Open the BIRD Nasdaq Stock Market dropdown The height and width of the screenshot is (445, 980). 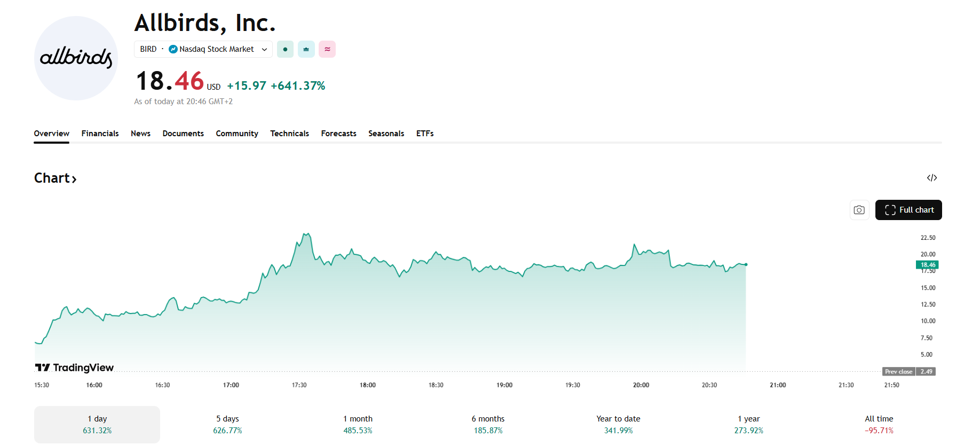tap(203, 49)
